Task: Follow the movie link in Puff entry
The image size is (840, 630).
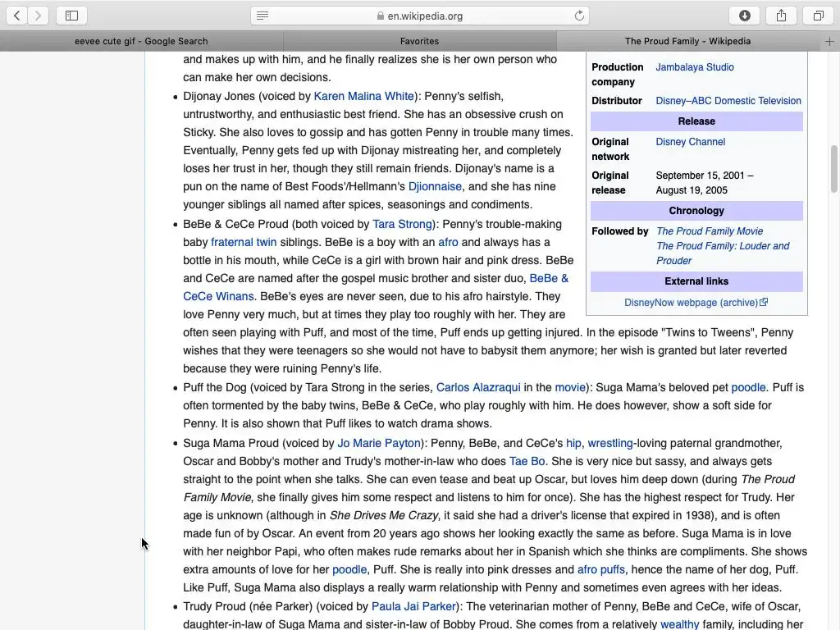Action: point(570,387)
